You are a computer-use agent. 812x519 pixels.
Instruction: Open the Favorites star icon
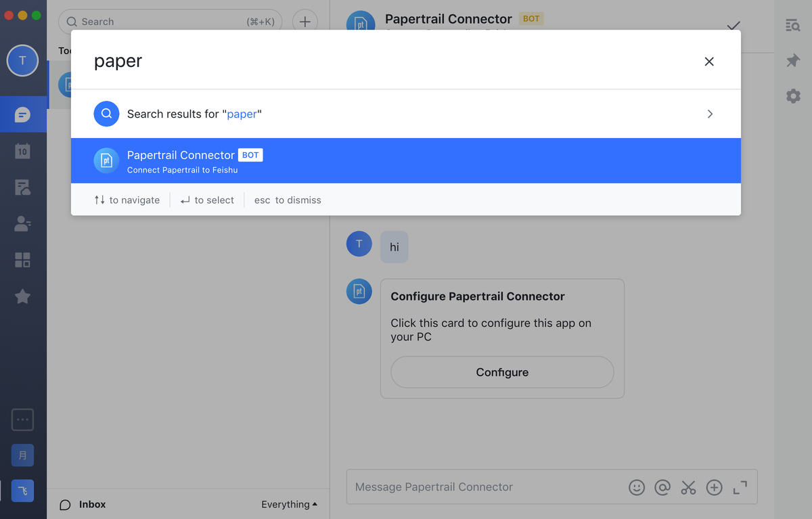tap(22, 296)
